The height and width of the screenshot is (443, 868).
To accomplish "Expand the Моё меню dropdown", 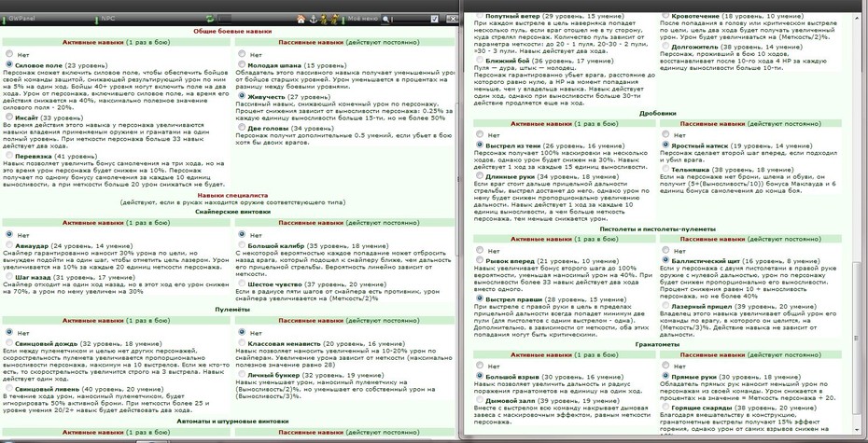I will tap(362, 19).
